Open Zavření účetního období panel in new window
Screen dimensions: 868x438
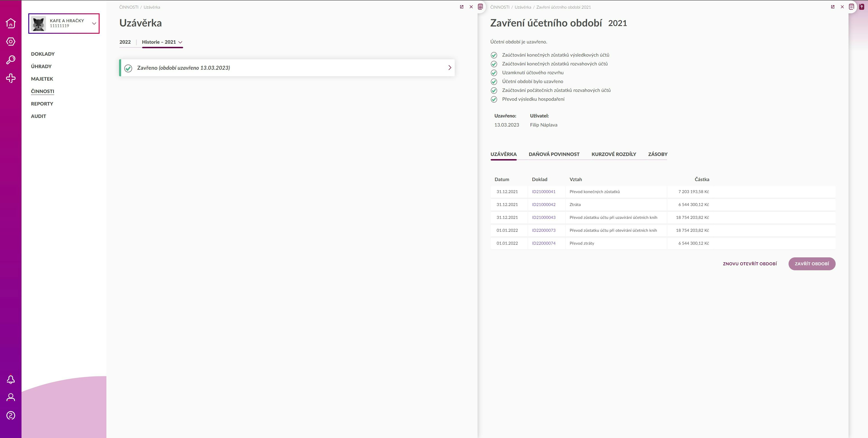833,7
